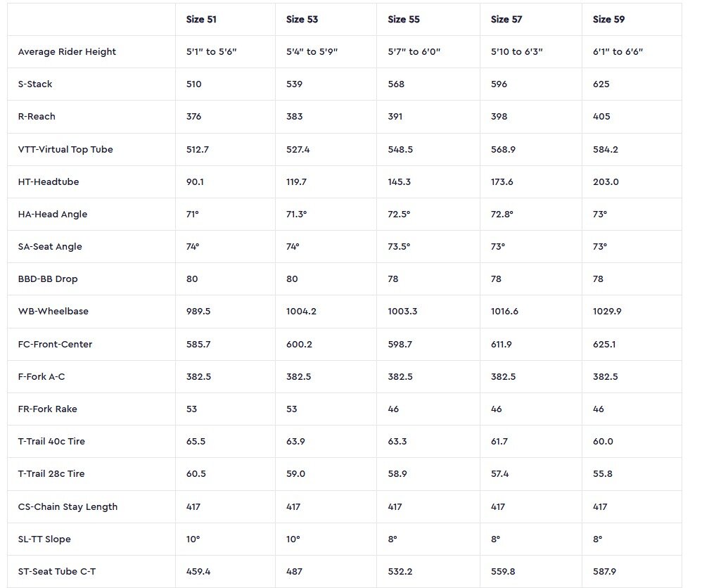Screen dimensions: 709x588
Task: Select the wheelbase value 1029.9
Action: tap(608, 311)
